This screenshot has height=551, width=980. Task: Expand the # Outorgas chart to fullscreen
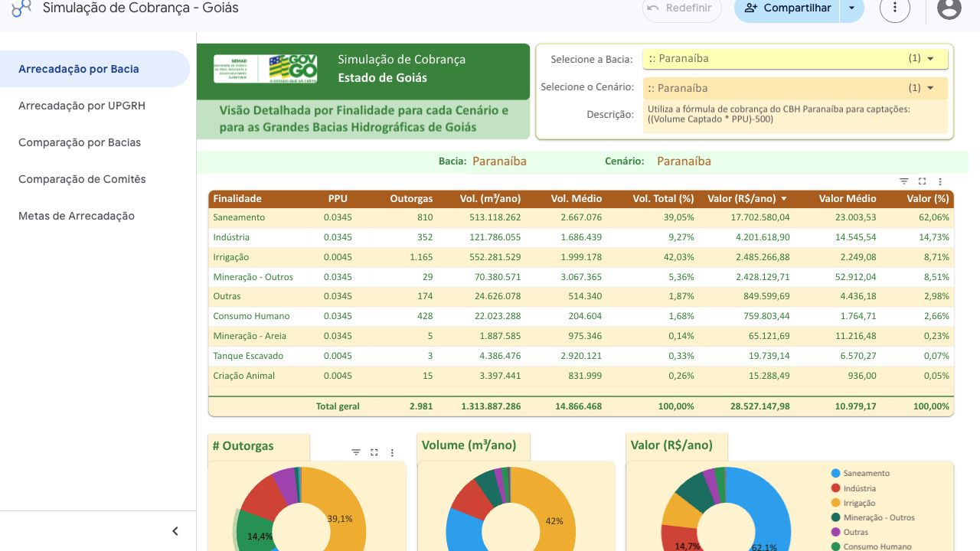374,452
